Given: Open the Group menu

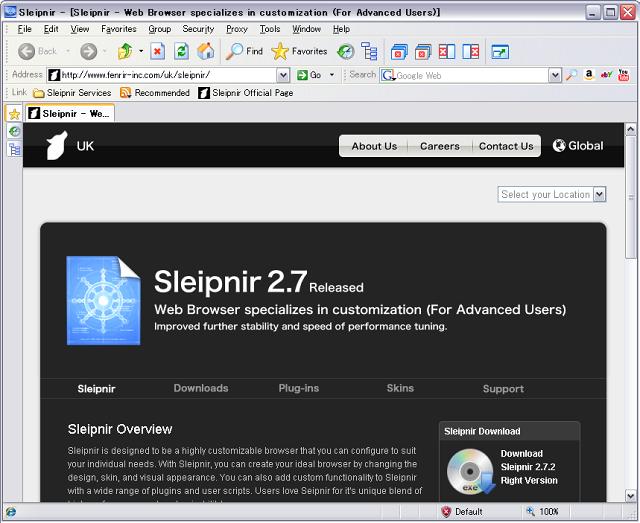Looking at the screenshot, I should click(160, 29).
